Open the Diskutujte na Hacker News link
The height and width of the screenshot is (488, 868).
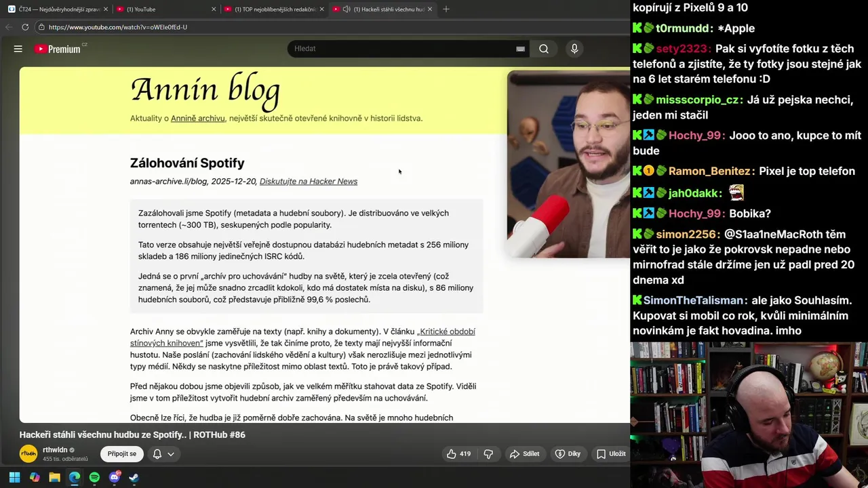tap(309, 182)
